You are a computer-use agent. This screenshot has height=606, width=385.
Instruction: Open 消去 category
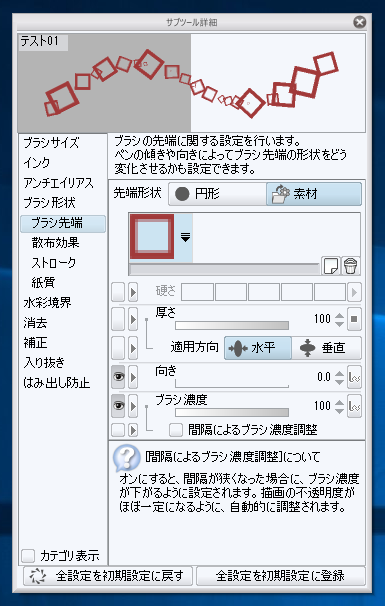(35, 323)
